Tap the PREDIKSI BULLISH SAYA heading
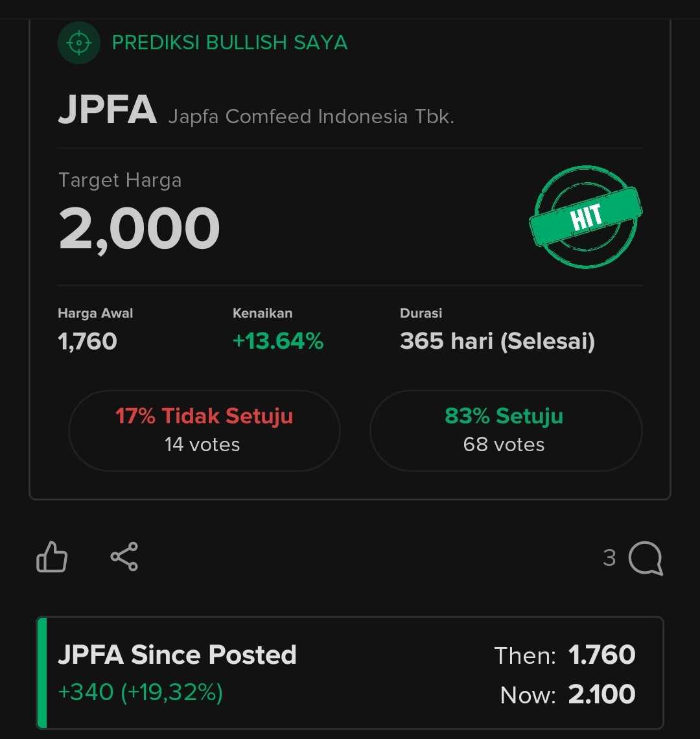The image size is (700, 739). point(230,43)
